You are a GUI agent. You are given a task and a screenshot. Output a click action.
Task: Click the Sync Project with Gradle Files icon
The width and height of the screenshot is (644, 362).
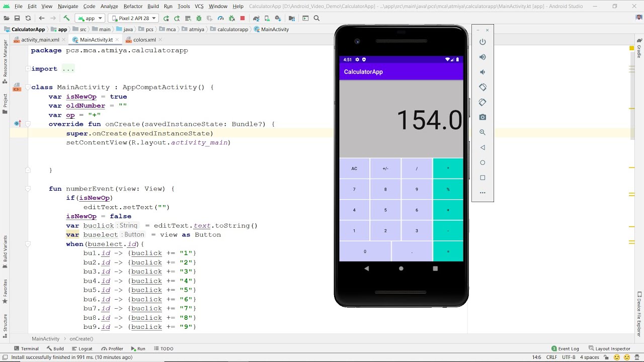257,18
